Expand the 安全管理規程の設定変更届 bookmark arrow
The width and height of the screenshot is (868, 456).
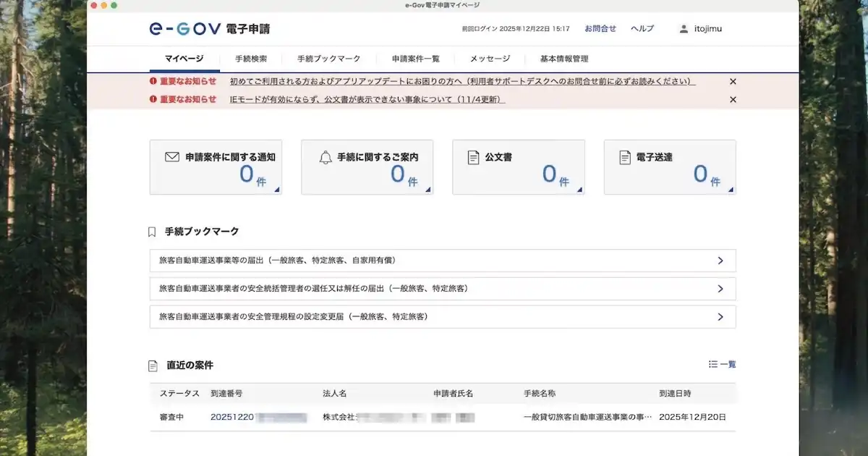[720, 317]
